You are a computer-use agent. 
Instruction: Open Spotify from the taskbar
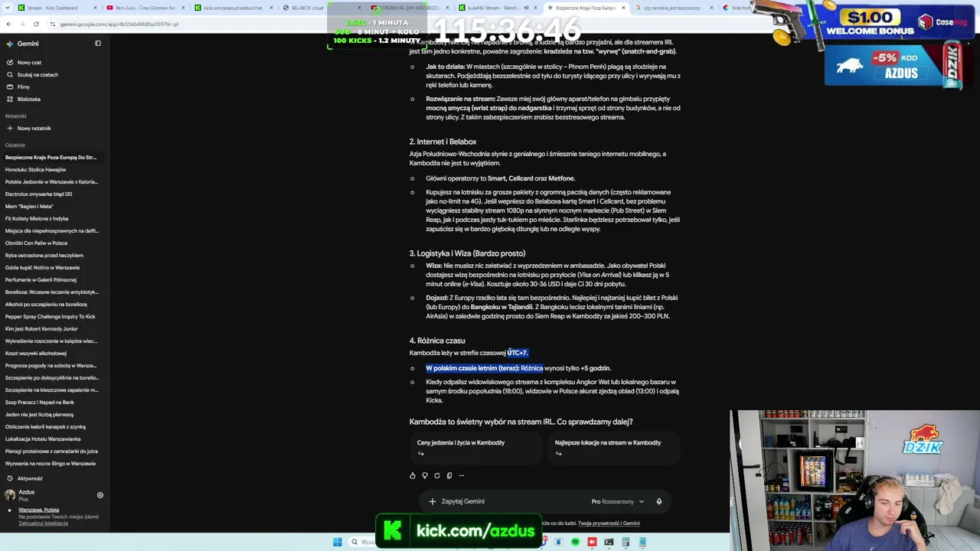click(x=575, y=543)
